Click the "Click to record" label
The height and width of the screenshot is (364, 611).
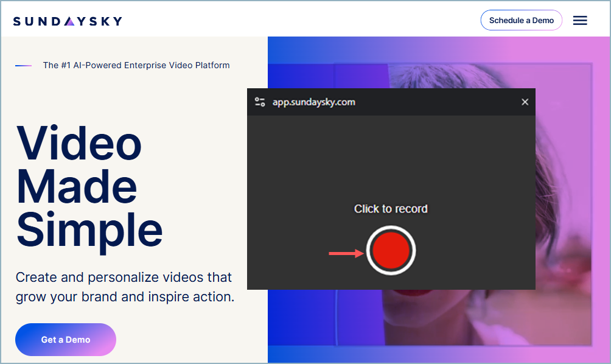[391, 209]
